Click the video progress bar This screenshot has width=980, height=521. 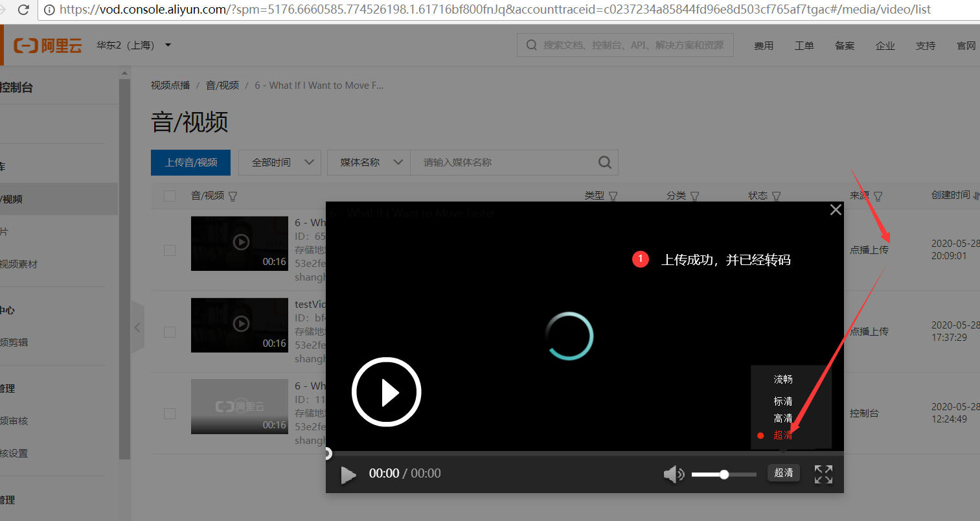585,454
